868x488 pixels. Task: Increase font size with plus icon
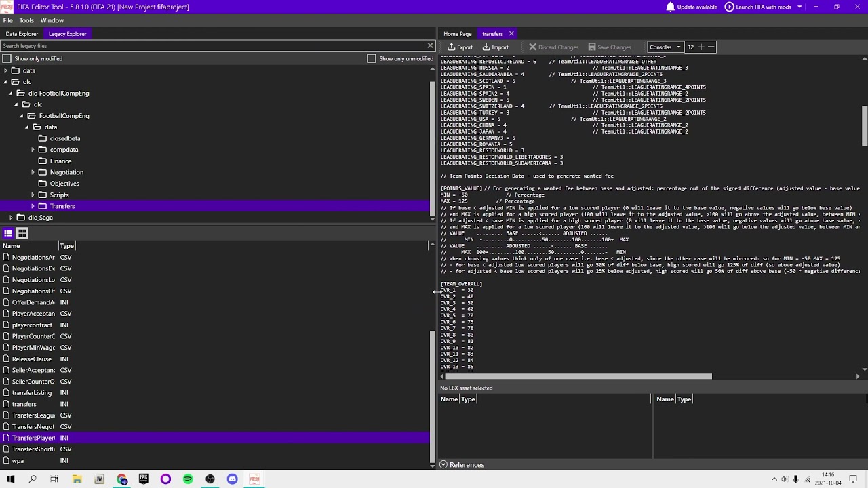pos(701,47)
